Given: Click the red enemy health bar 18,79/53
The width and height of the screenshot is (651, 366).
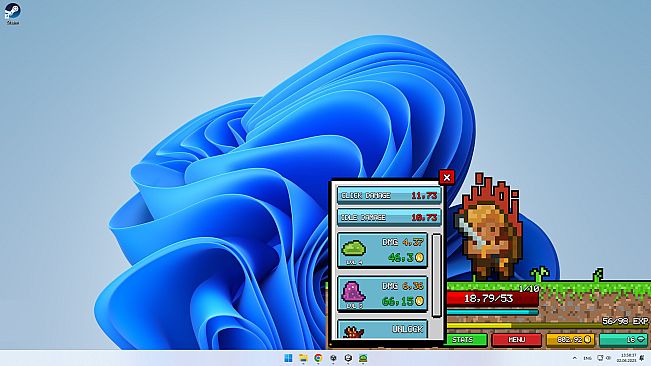Looking at the screenshot, I should point(492,298).
